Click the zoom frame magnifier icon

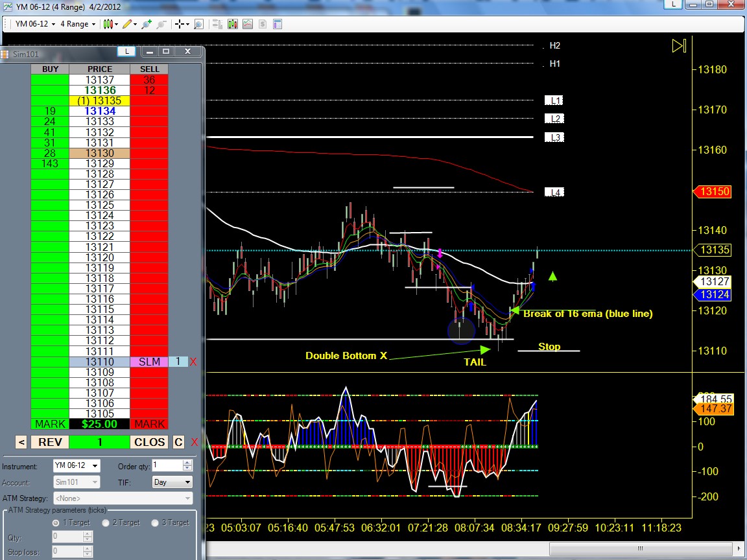point(199,24)
